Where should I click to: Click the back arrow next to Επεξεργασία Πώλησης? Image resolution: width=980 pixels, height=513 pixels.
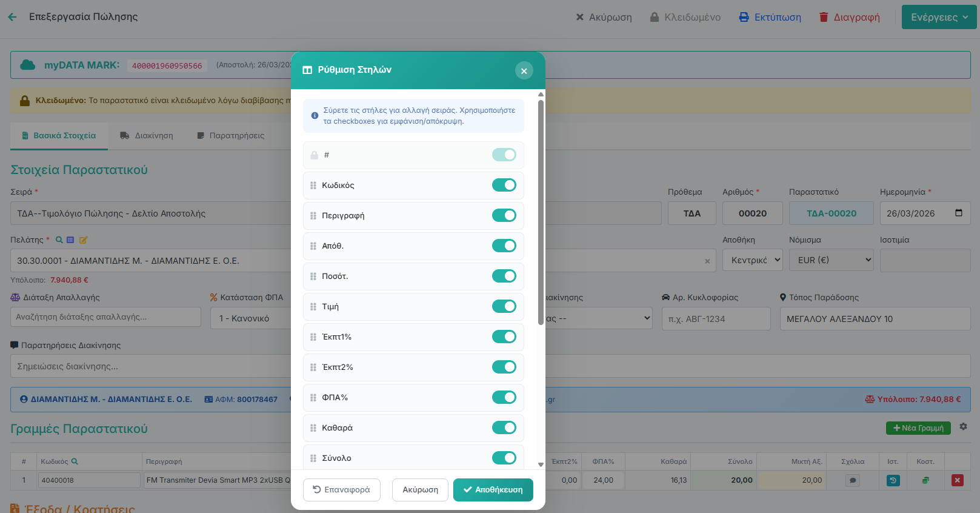(x=12, y=17)
